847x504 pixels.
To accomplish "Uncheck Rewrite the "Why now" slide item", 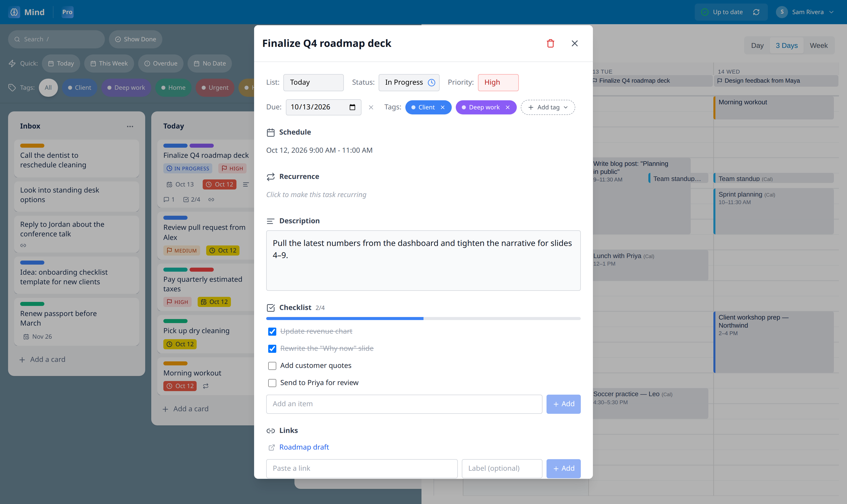I will [272, 349].
